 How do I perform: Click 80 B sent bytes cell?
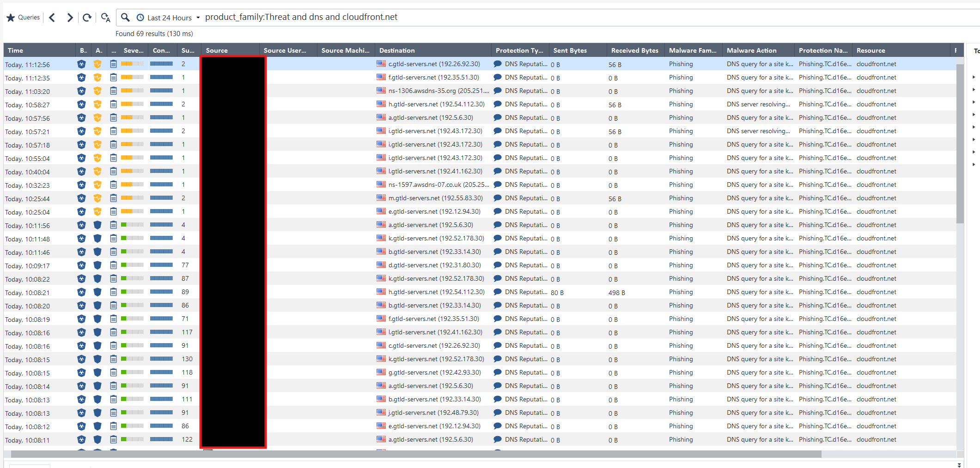[557, 293]
